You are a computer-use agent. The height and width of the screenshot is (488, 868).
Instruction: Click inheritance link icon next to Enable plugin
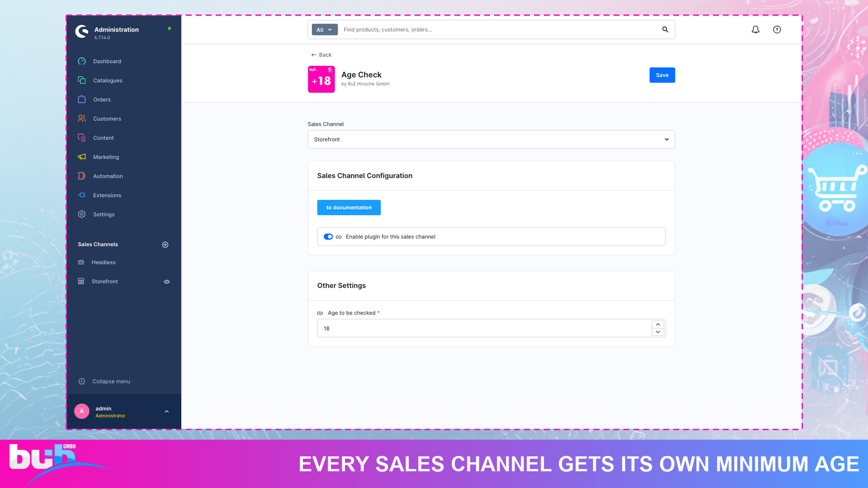pyautogui.click(x=339, y=237)
